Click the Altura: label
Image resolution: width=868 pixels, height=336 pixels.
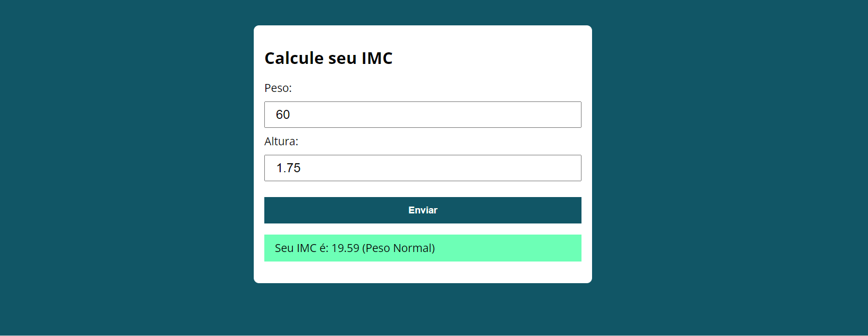(281, 142)
